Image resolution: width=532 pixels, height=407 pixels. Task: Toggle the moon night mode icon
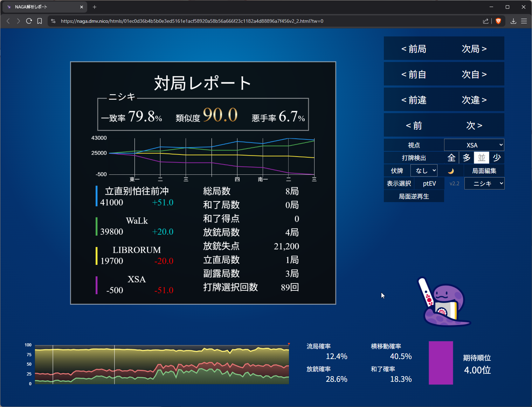point(451,171)
